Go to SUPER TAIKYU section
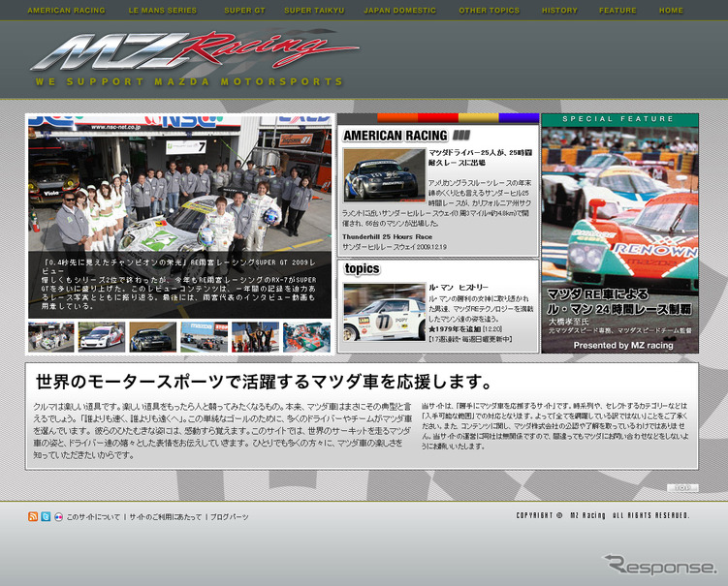 pos(314,11)
